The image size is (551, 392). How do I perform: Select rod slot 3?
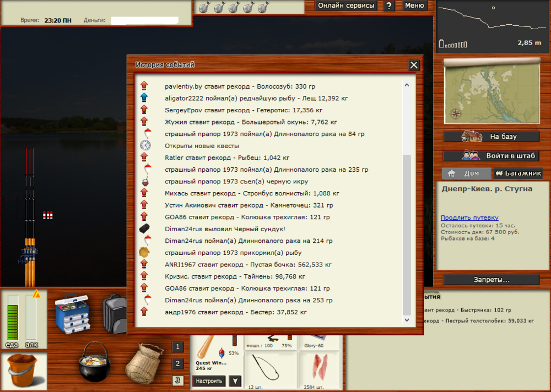(177, 380)
